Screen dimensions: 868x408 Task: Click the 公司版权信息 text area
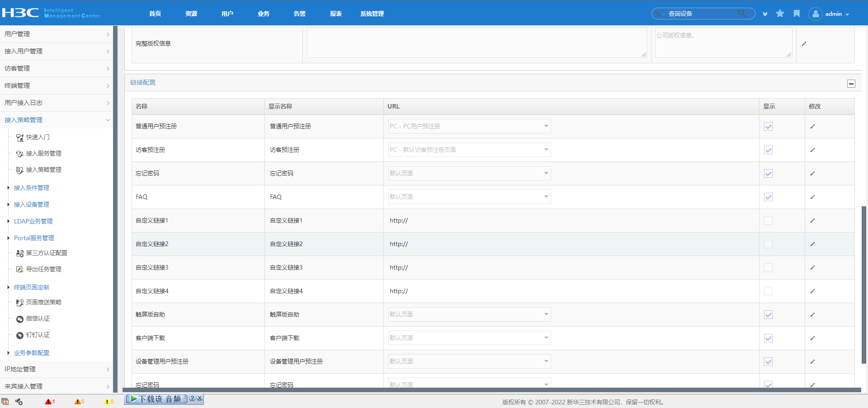tap(723, 43)
